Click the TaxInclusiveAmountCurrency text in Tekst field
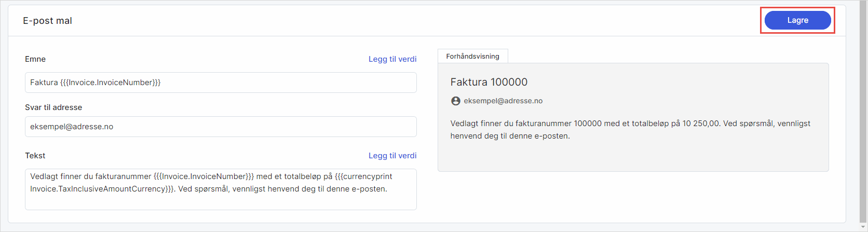 pyautogui.click(x=102, y=189)
